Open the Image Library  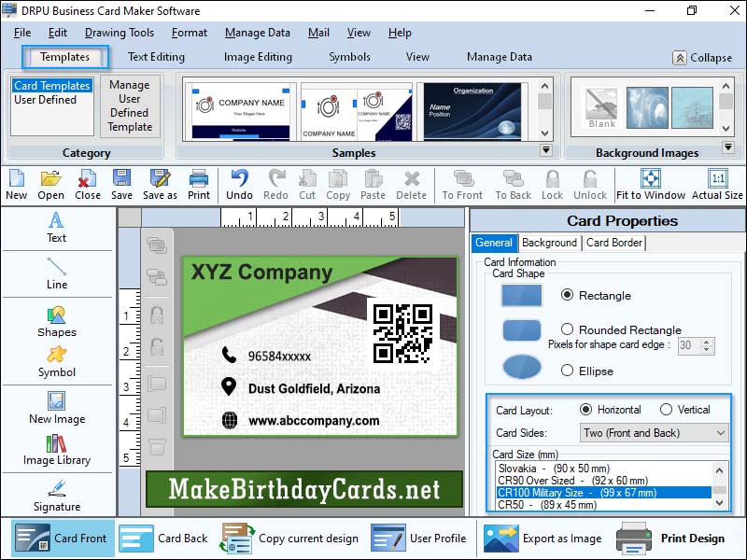[x=56, y=453]
